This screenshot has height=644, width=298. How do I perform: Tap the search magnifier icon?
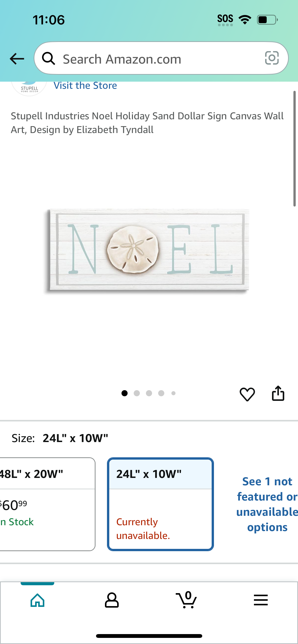coord(48,58)
